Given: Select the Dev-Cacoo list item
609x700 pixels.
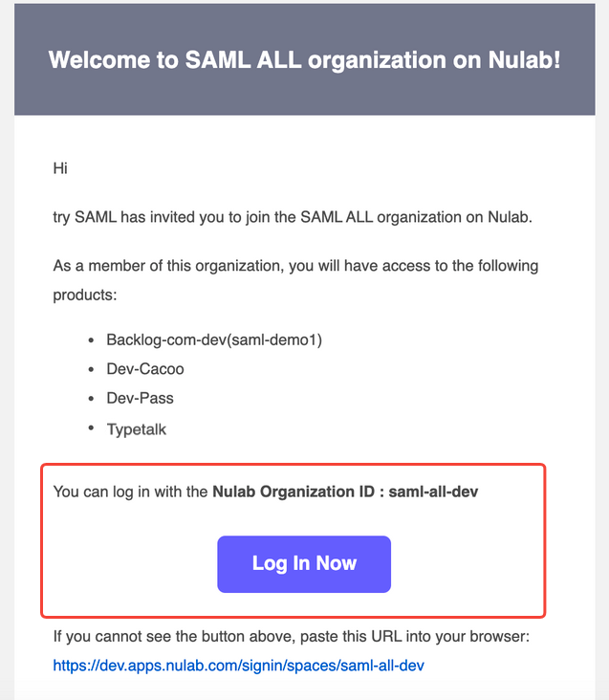Looking at the screenshot, I should (145, 369).
